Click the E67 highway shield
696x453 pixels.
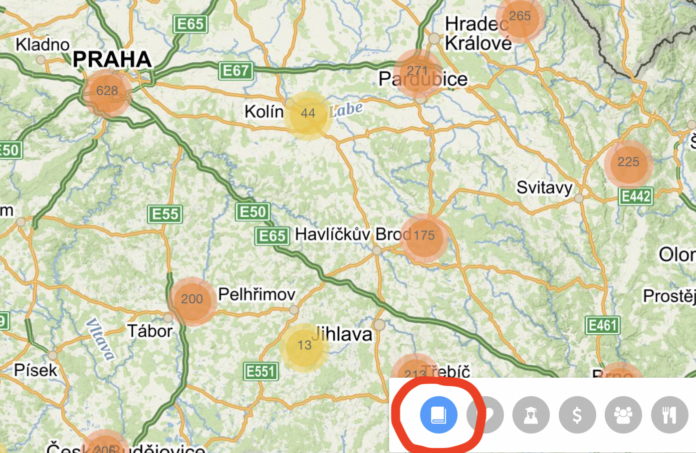(236, 71)
